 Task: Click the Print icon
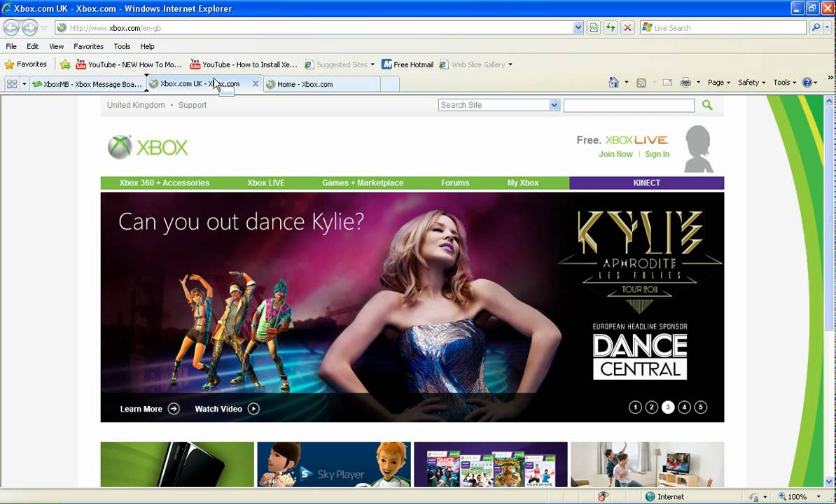click(685, 83)
